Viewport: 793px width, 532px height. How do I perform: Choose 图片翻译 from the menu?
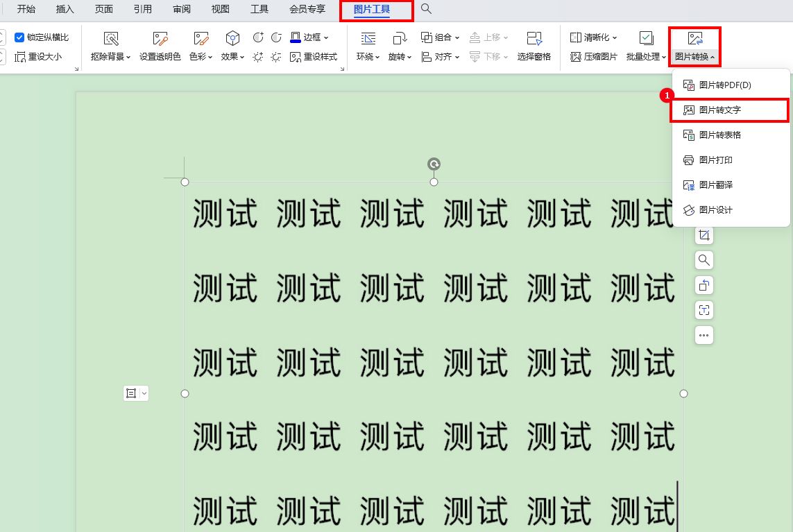731,185
